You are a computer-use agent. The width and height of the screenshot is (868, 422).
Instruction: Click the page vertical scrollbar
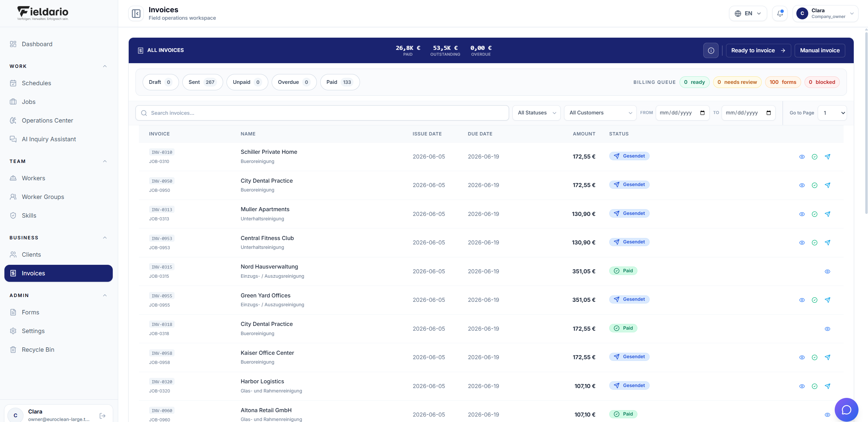click(x=866, y=122)
